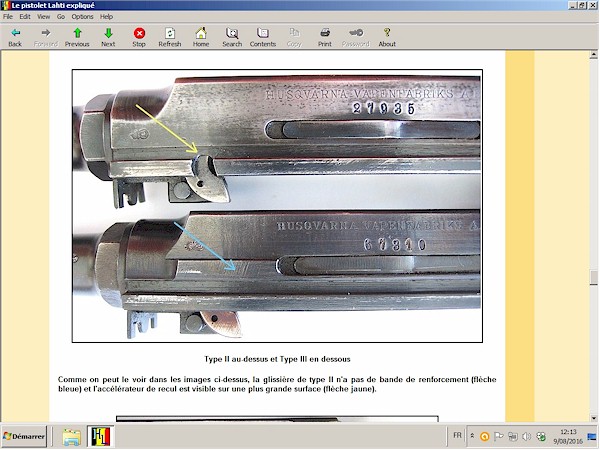Open the View menu

tap(43, 16)
